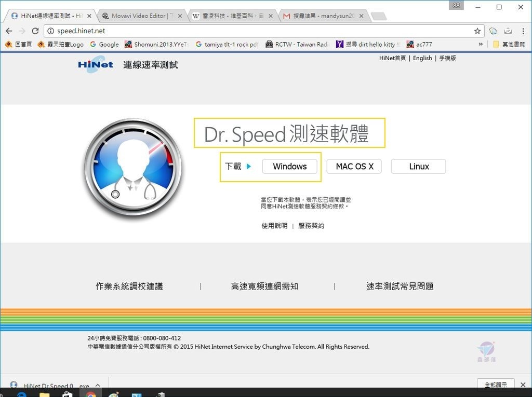Switch to the Gmail mandysun tab

click(323, 16)
